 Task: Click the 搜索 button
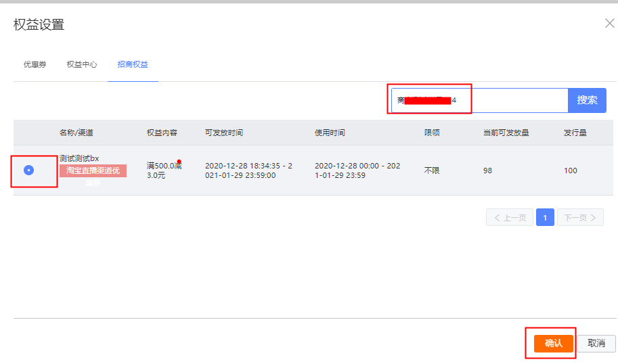[587, 100]
